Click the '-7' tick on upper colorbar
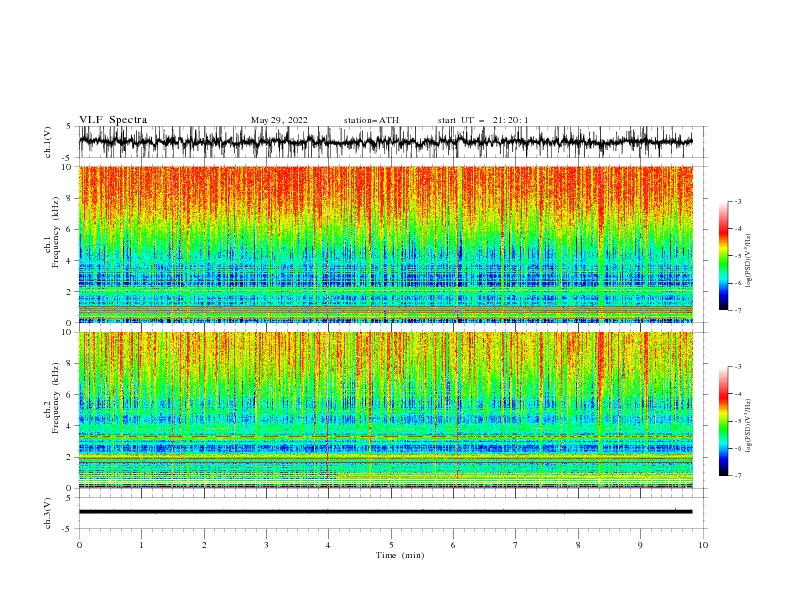792x612 pixels. coord(737,310)
